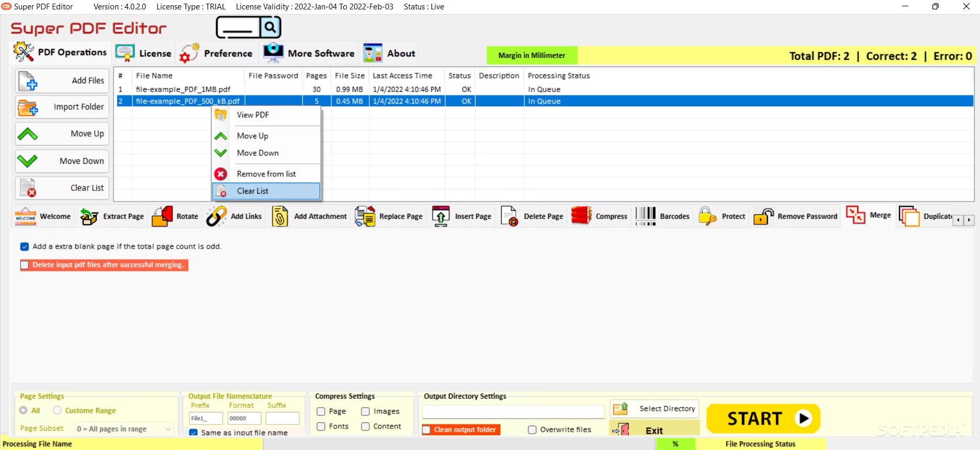The width and height of the screenshot is (980, 450).
Task: Click Add Files button
Action: tap(62, 81)
